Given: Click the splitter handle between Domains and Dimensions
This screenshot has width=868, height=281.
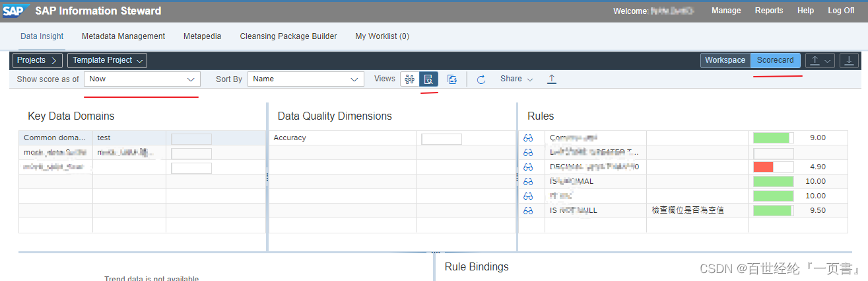Looking at the screenshot, I should 267,177.
